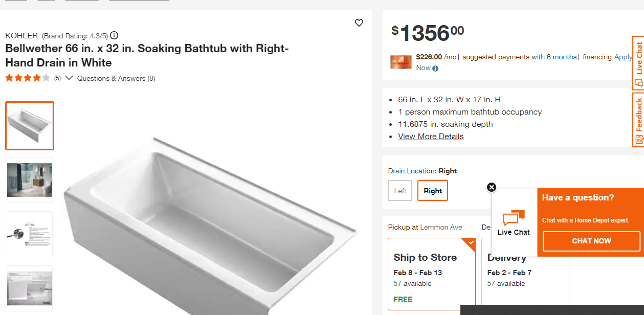
Task: Select Right drain location
Action: (x=433, y=191)
